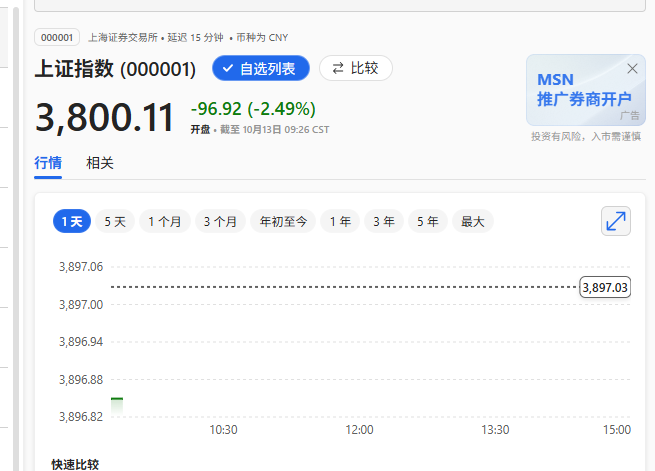Image resolution: width=655 pixels, height=471 pixels.
Task: Select the 3 个月 time range
Action: tap(220, 221)
